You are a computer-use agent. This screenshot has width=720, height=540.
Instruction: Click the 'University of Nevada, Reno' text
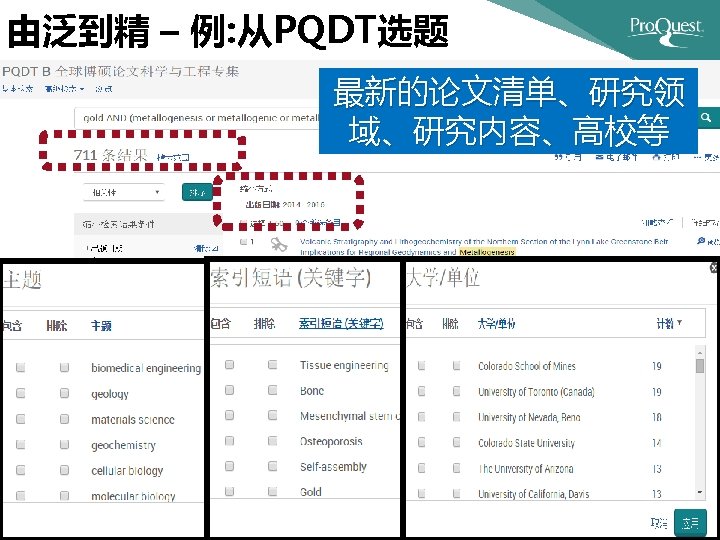coord(529,417)
